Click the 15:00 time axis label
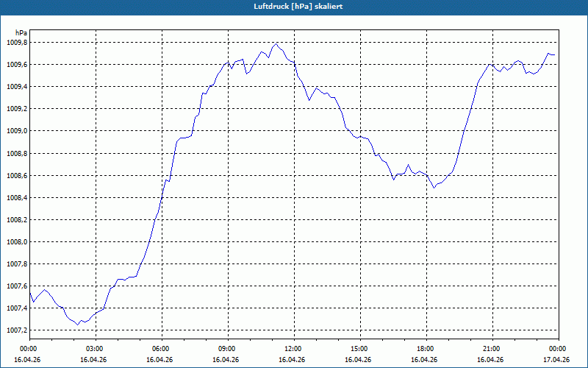This screenshot has width=588, height=368. click(x=360, y=349)
